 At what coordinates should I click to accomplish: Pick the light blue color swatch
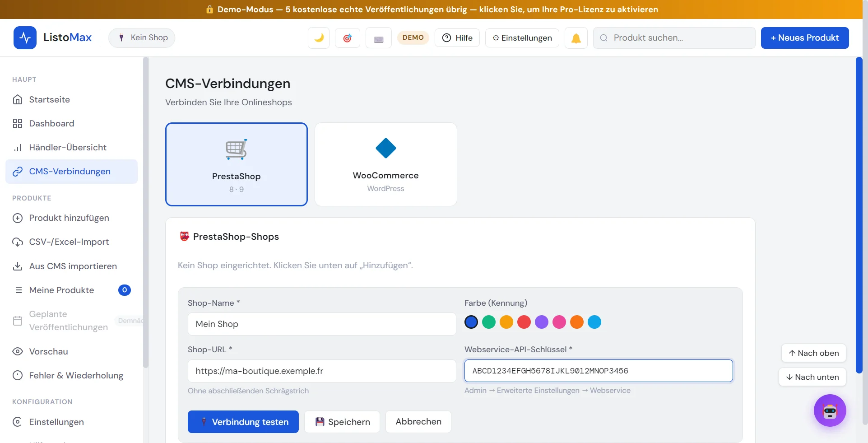594,322
